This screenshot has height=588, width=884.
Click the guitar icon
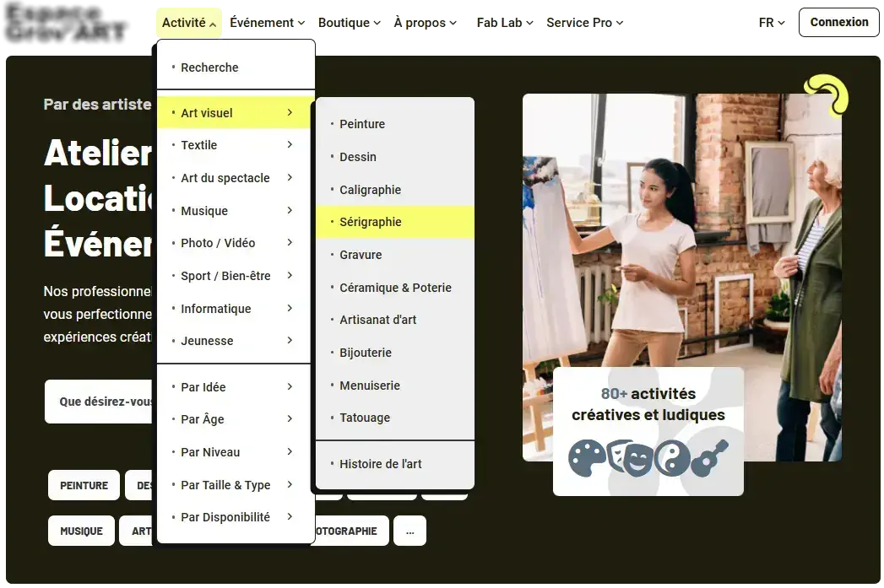tap(709, 458)
